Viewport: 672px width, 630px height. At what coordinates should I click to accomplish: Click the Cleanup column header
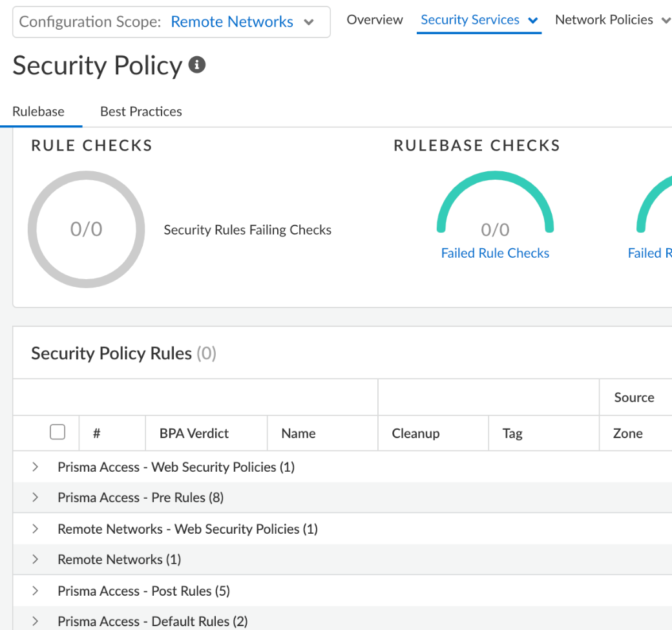[415, 434]
